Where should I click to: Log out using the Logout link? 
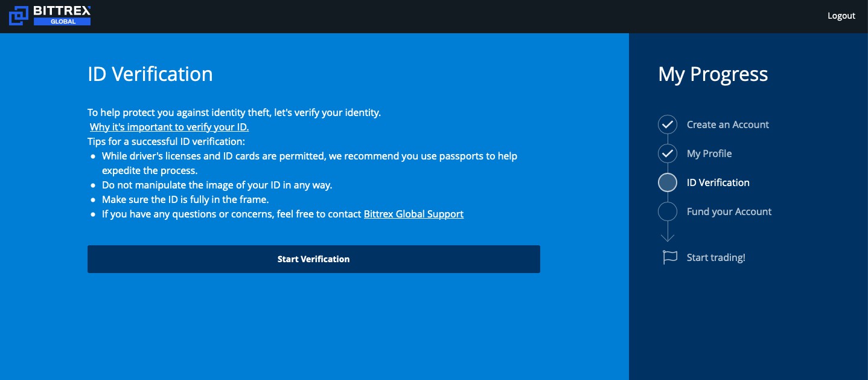coord(841,16)
